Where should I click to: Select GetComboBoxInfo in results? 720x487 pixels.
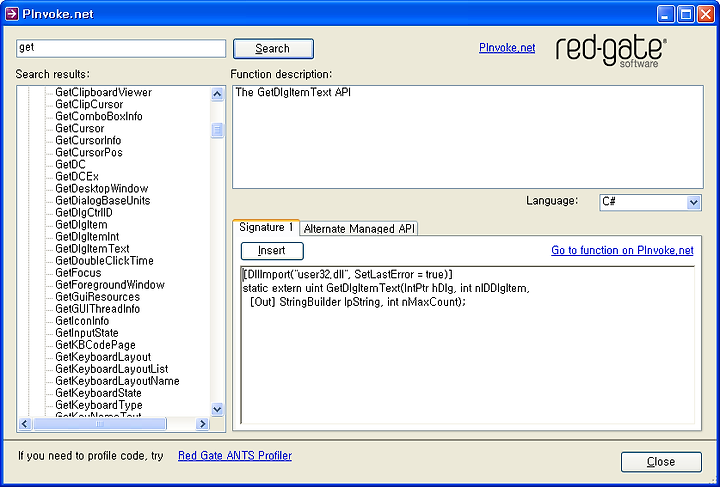(99, 116)
